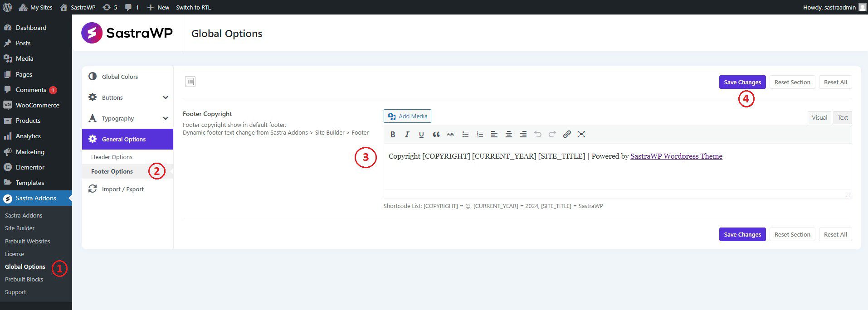Toggle fullscreen editor mode icon
The image size is (868, 310).
click(x=581, y=134)
